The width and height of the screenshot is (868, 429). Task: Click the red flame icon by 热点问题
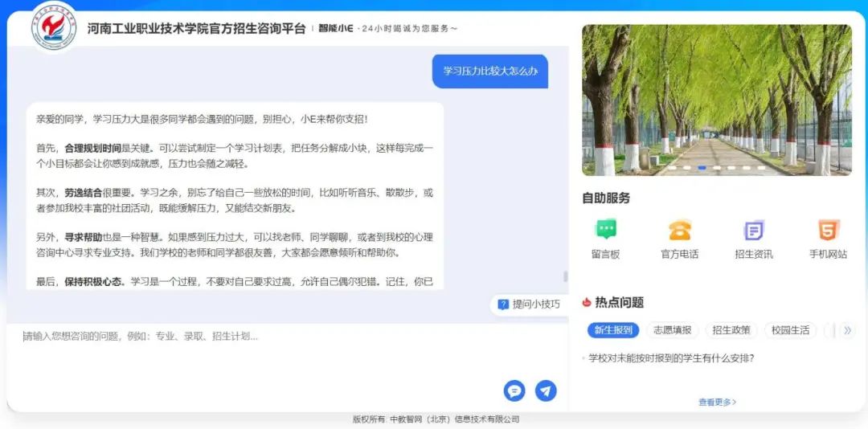coord(587,303)
